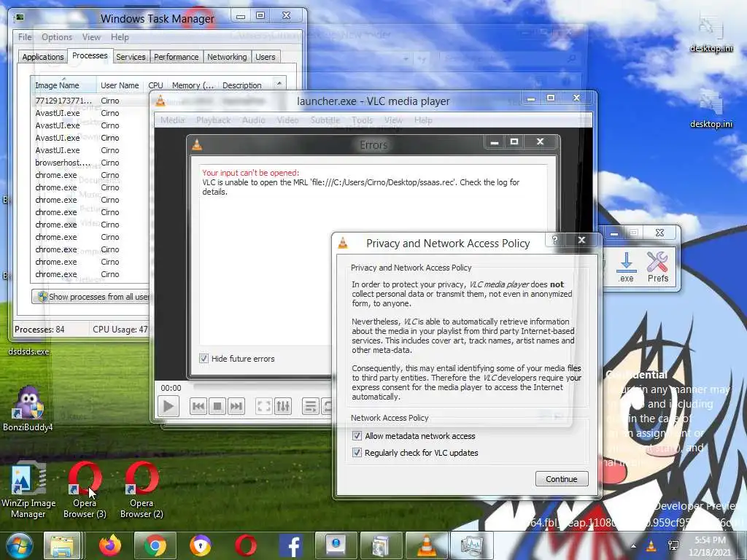This screenshot has width=747, height=560.
Task: Click VLC next track button
Action: point(236,406)
